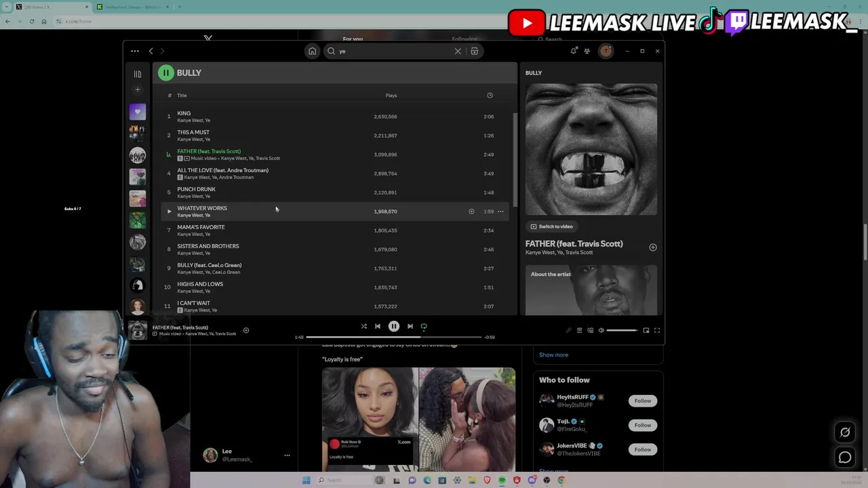Open Friend Activity icon in Spotify header
Image resolution: width=868 pixels, height=488 pixels.
point(587,51)
